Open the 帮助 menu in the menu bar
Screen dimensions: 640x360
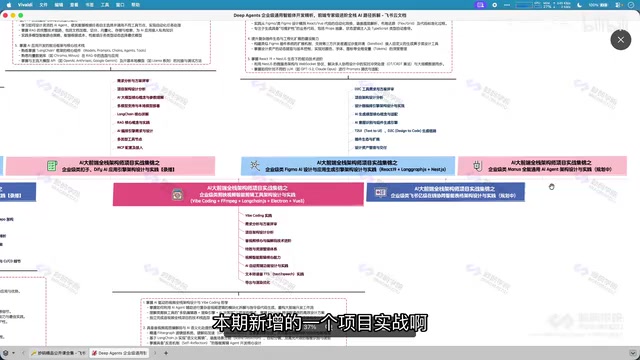(x=135, y=5)
